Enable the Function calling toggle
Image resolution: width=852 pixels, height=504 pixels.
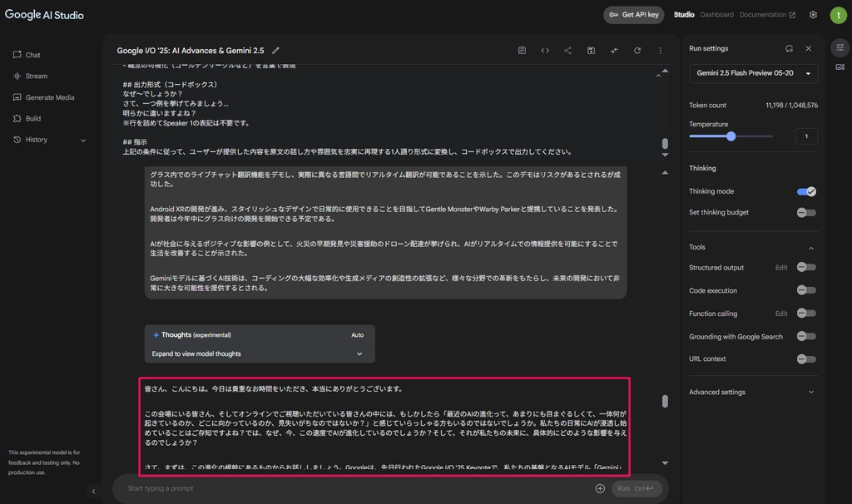[x=806, y=314]
